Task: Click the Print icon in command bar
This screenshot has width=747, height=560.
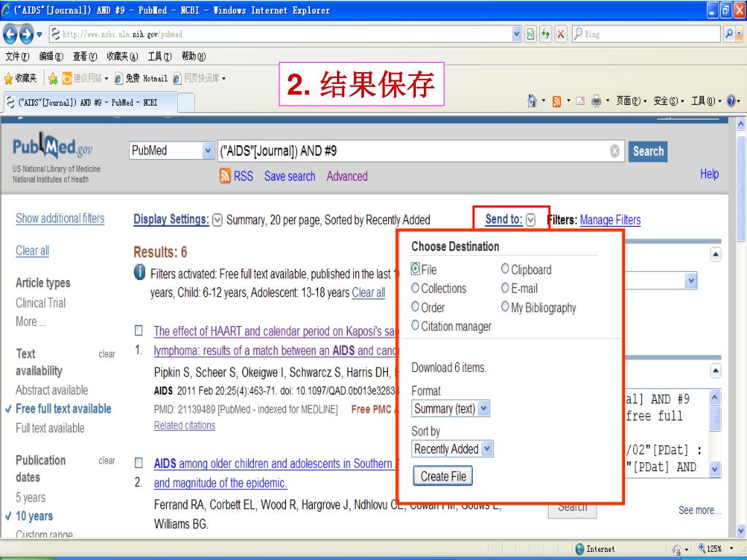Action: tap(596, 101)
